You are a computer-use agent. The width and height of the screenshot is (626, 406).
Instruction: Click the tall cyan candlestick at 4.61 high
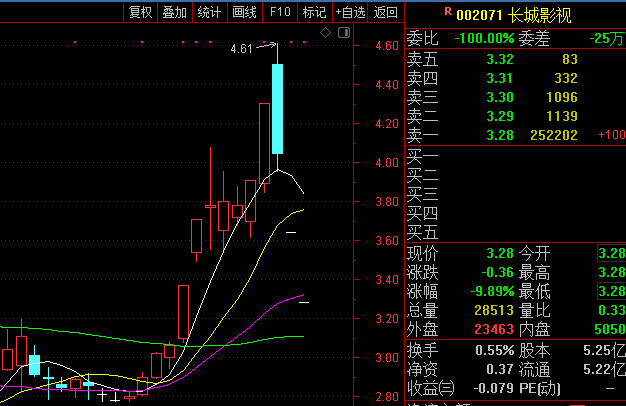[x=277, y=109]
